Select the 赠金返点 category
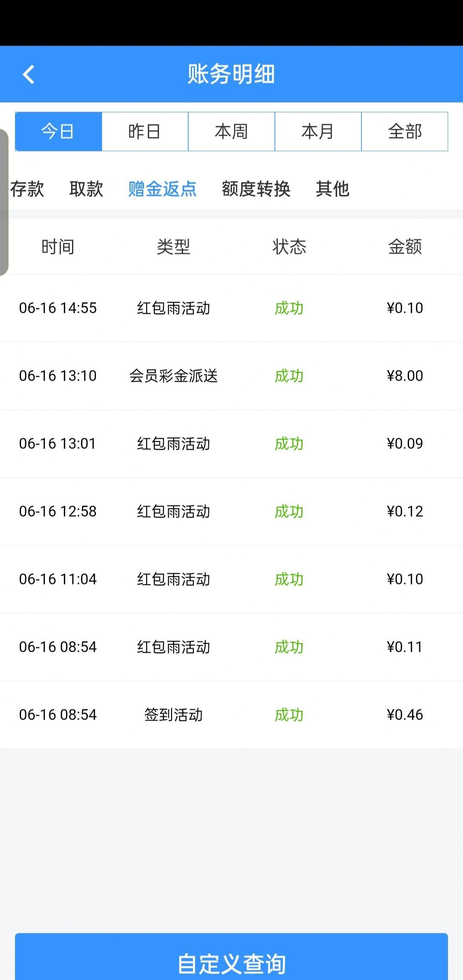The height and width of the screenshot is (980, 463). (x=162, y=189)
